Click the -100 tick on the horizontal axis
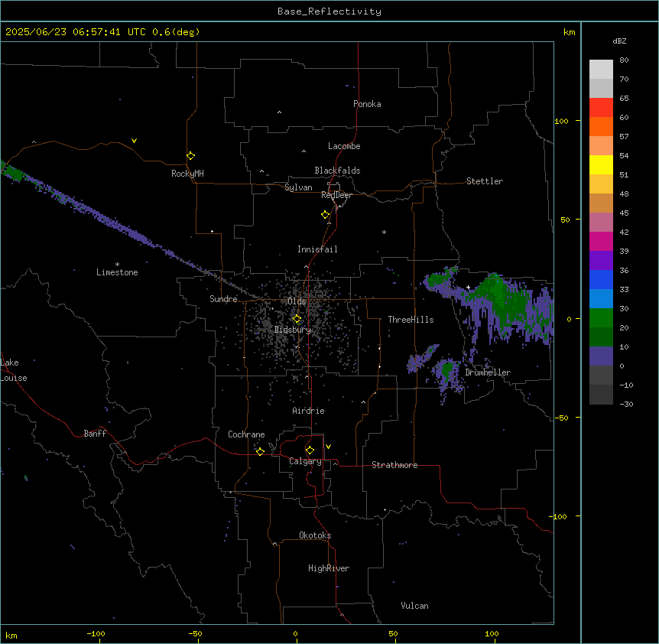 point(96,633)
